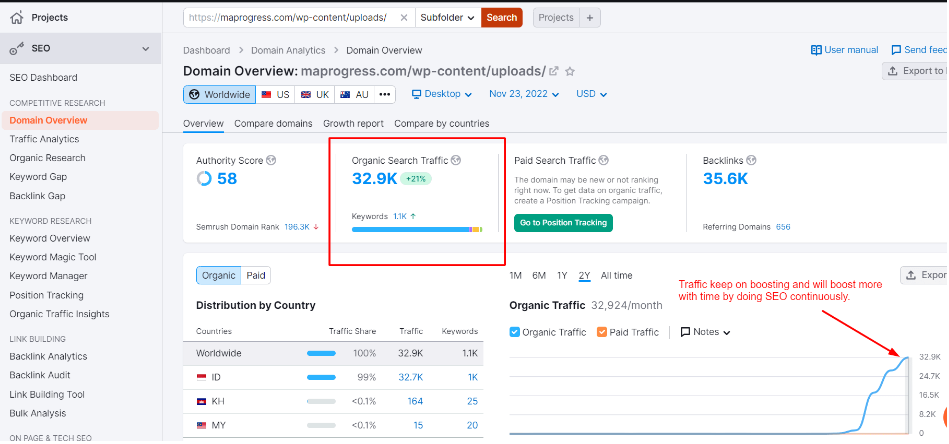Click the orange Search button
Viewport: 949px width, 444px height.
(x=502, y=18)
